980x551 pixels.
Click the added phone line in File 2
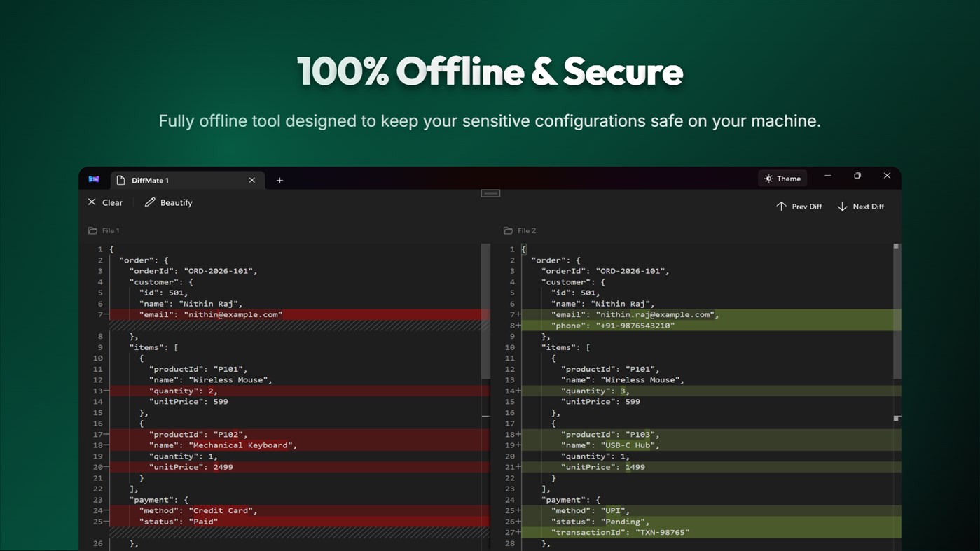point(711,326)
